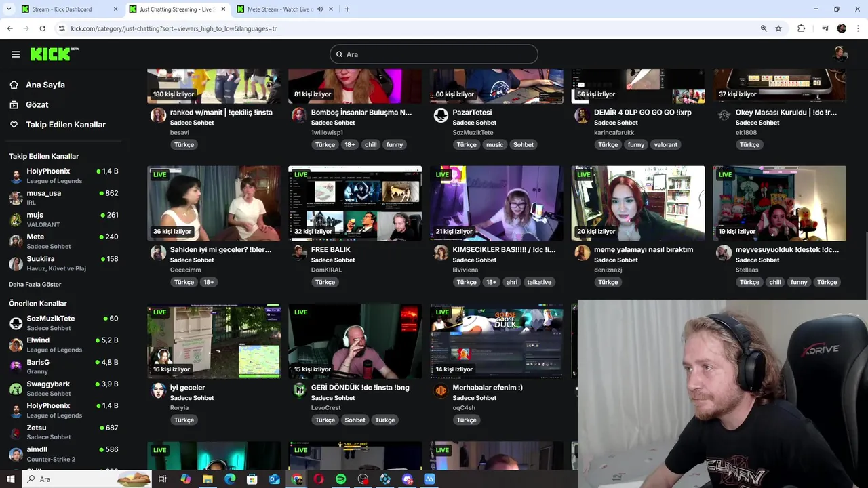This screenshot has height=488, width=868.
Task: Open DomKiRAL channel avatar
Action: coord(299,253)
